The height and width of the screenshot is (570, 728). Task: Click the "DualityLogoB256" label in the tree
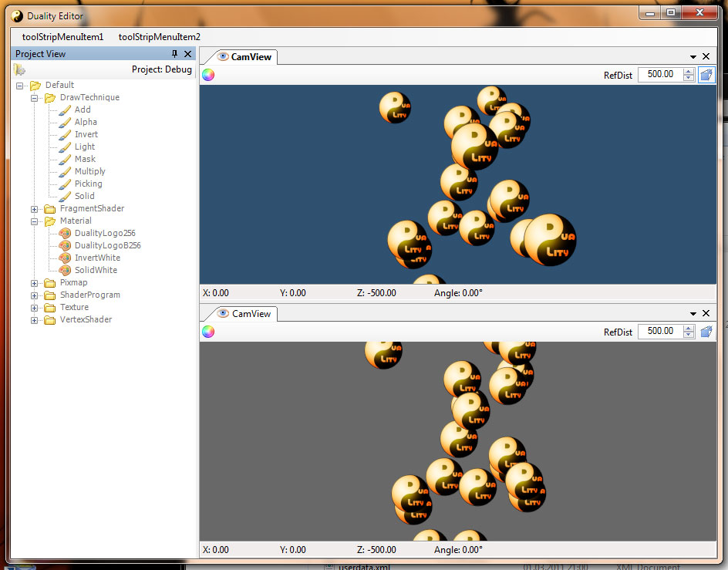(108, 246)
